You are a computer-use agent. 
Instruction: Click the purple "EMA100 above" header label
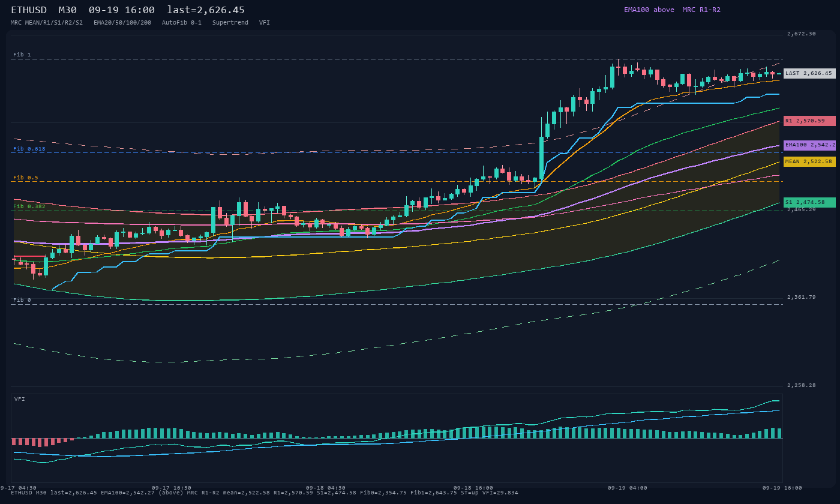click(649, 10)
